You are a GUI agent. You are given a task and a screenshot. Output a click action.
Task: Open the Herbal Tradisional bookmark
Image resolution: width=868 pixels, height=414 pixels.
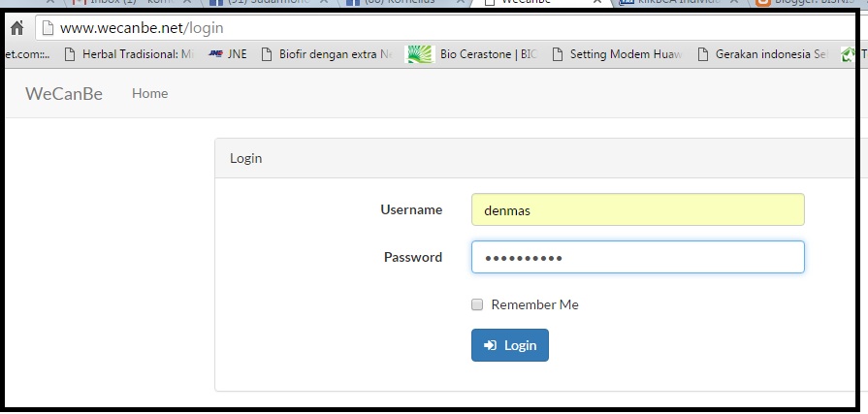128,54
